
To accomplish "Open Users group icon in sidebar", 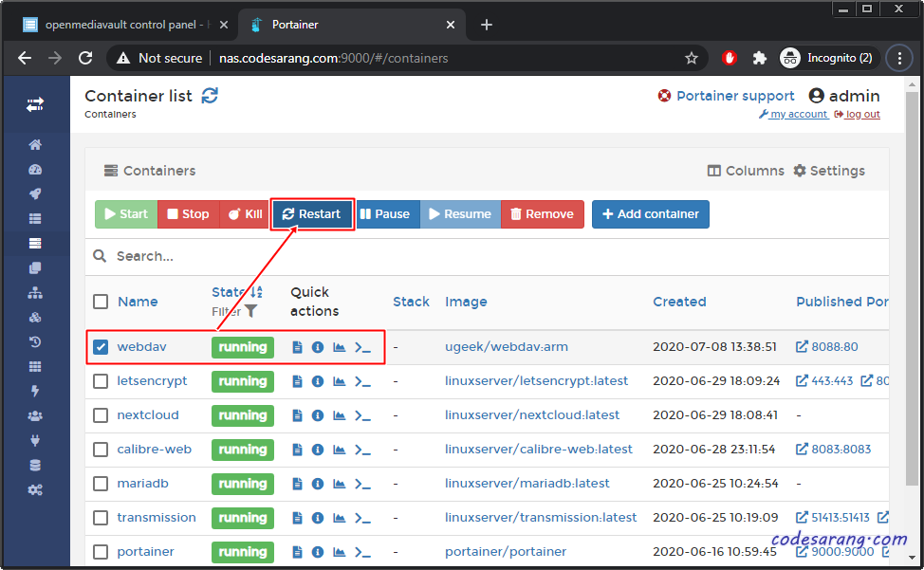I will (35, 415).
